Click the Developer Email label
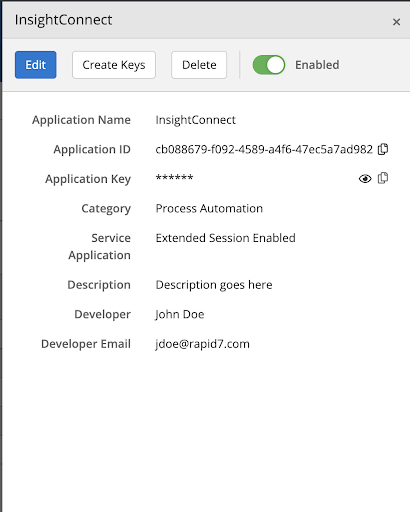 coord(86,344)
